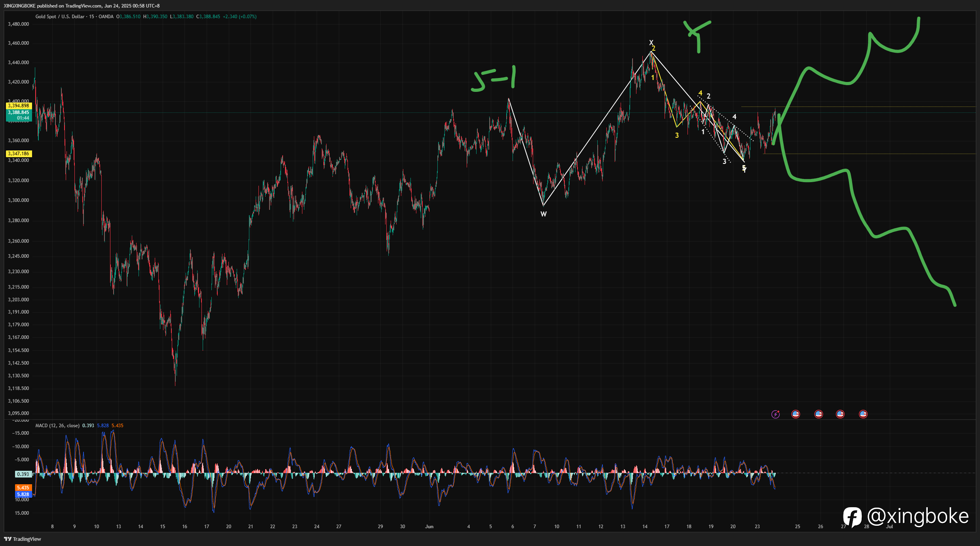Click the last US flag event marker

pos(863,414)
